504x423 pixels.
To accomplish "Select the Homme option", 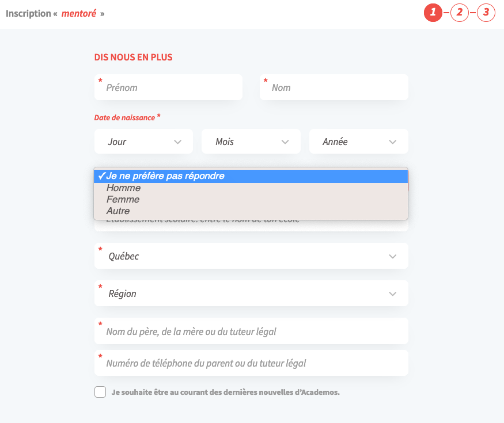I will tap(123, 188).
